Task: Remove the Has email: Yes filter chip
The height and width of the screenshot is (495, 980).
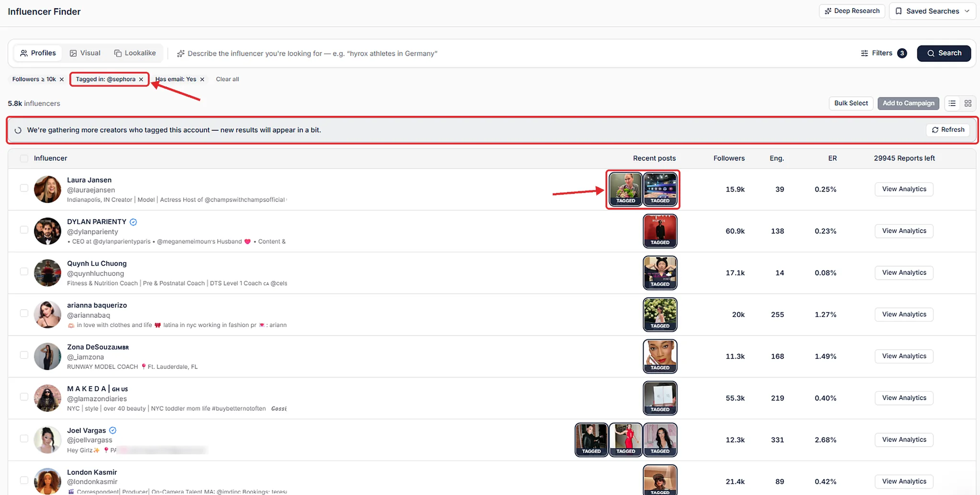Action: (202, 79)
